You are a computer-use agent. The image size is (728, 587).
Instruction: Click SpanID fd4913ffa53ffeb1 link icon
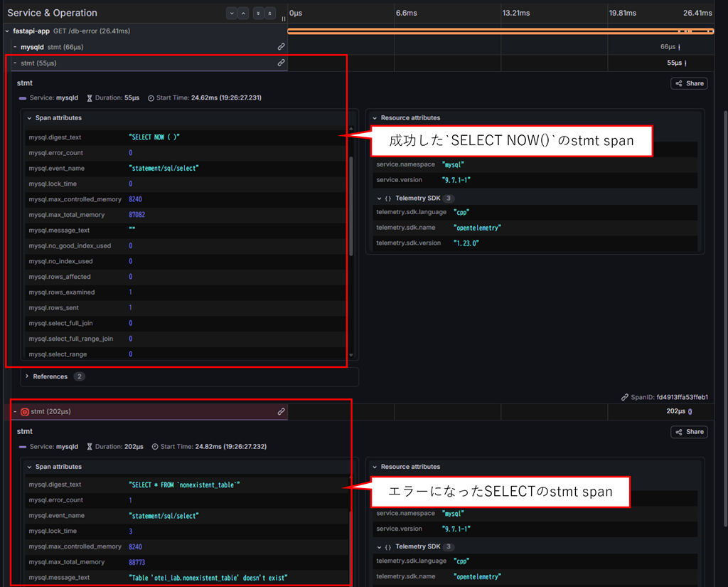(x=624, y=397)
